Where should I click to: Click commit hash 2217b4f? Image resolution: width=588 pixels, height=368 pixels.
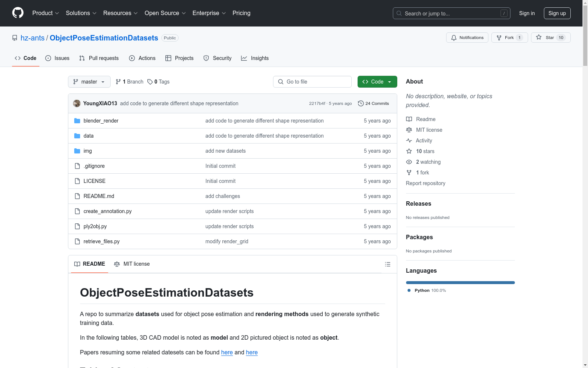coord(317,103)
